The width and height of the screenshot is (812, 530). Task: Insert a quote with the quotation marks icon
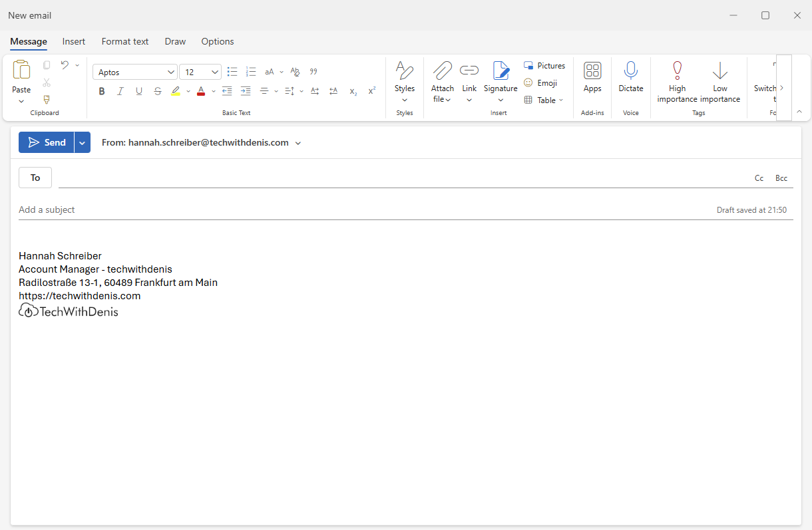point(313,72)
